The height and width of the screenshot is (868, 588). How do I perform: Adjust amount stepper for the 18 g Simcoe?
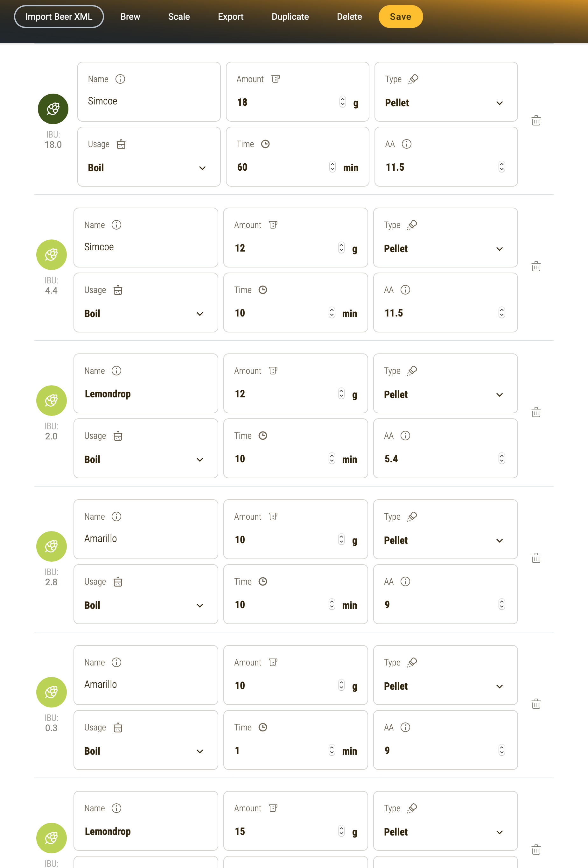pyautogui.click(x=342, y=102)
